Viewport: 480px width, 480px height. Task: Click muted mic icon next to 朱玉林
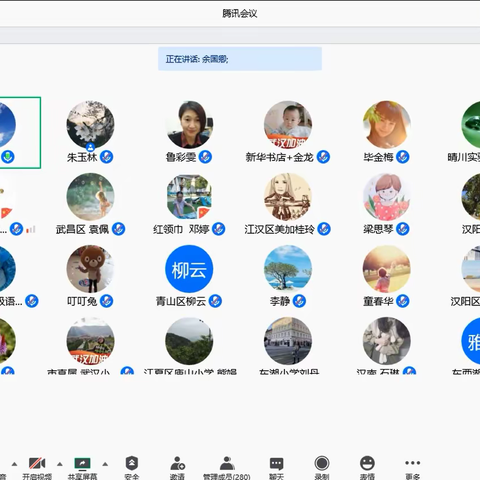click(x=107, y=157)
